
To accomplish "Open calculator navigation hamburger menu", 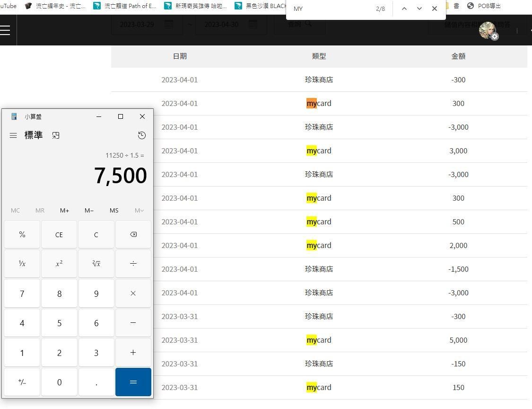I will tap(13, 135).
